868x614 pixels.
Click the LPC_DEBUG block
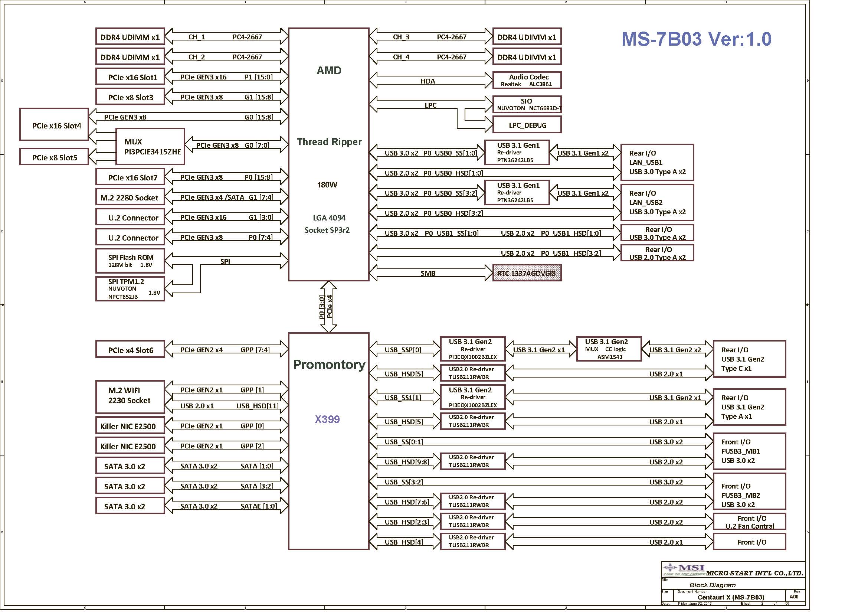(x=527, y=125)
